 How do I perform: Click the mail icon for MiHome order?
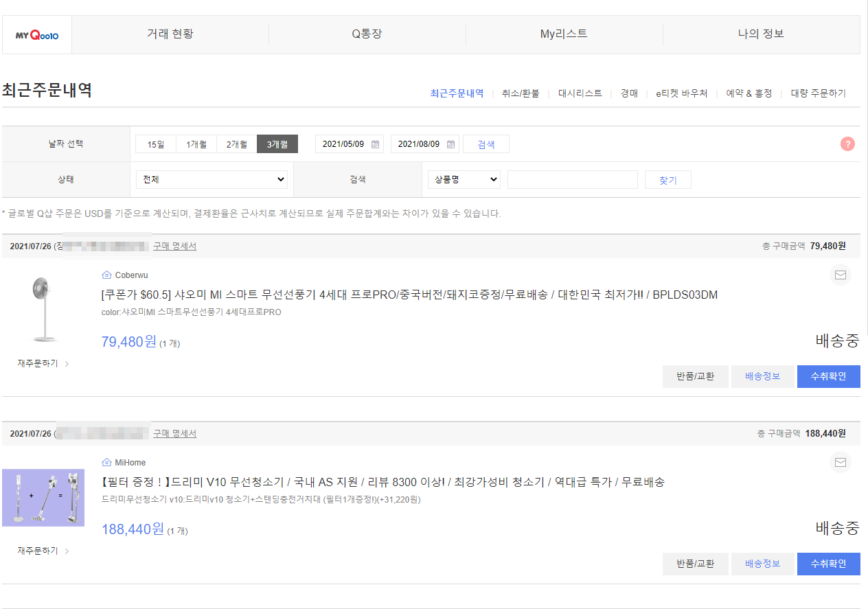coord(840,463)
